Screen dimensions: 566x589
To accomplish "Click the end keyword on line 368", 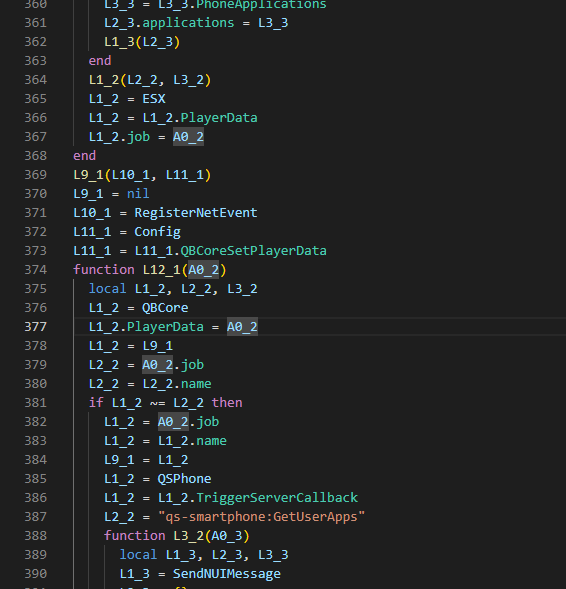I will pyautogui.click(x=85, y=156).
